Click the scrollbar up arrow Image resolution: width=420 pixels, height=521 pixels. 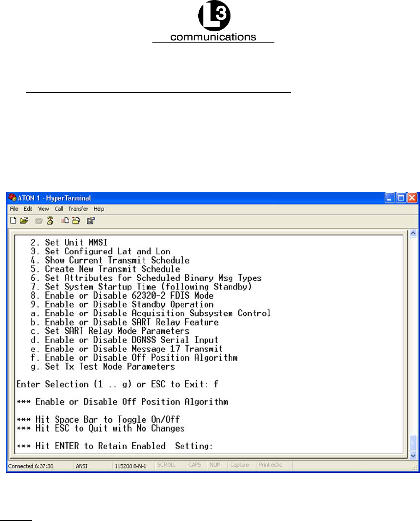pos(413,233)
